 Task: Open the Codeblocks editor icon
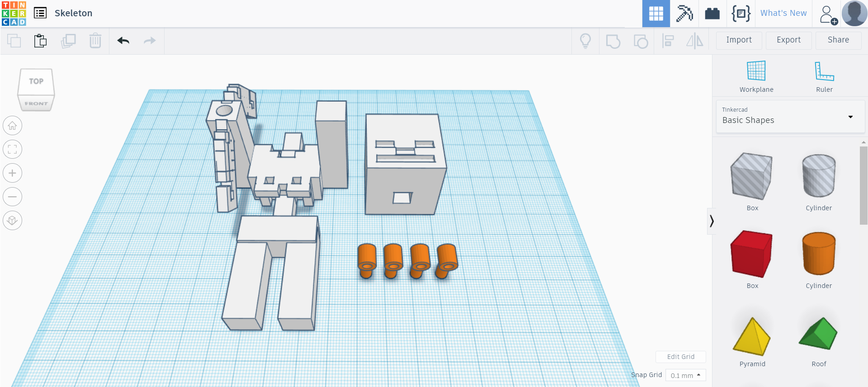coord(741,14)
